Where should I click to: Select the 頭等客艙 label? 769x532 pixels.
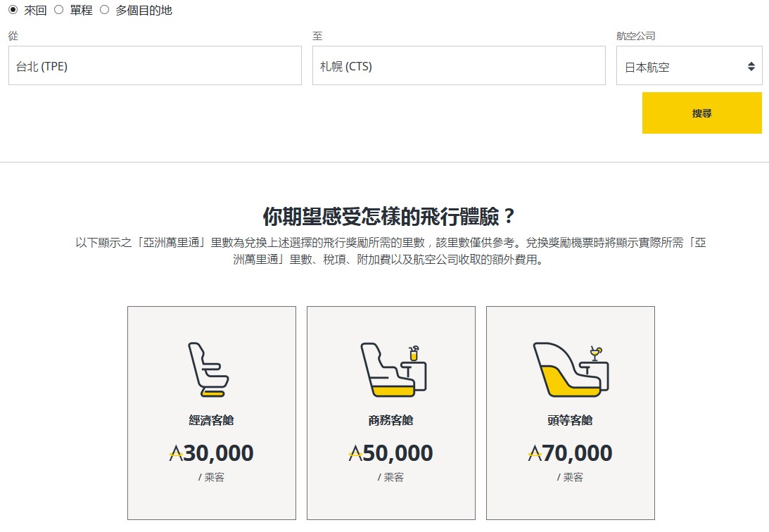pos(571,420)
